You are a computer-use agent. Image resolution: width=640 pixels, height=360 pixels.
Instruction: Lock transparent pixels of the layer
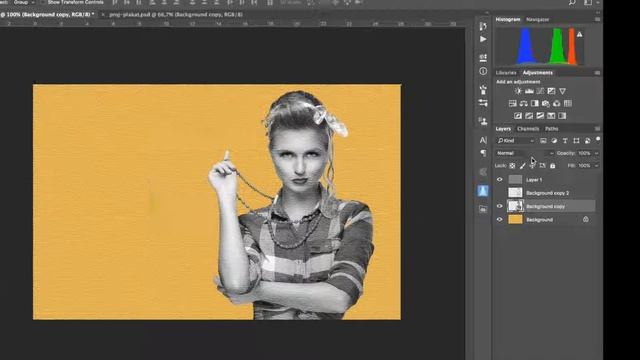(512, 166)
